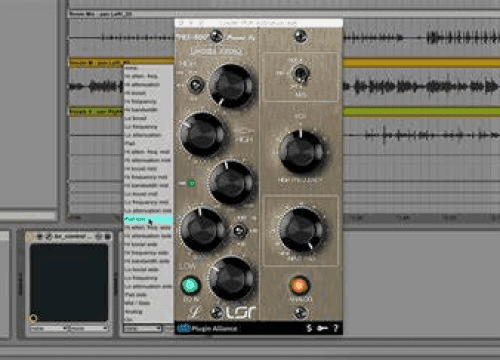Select 'Lo attenuation mid' in parameter list
This screenshot has height=360, width=500.
(x=148, y=211)
